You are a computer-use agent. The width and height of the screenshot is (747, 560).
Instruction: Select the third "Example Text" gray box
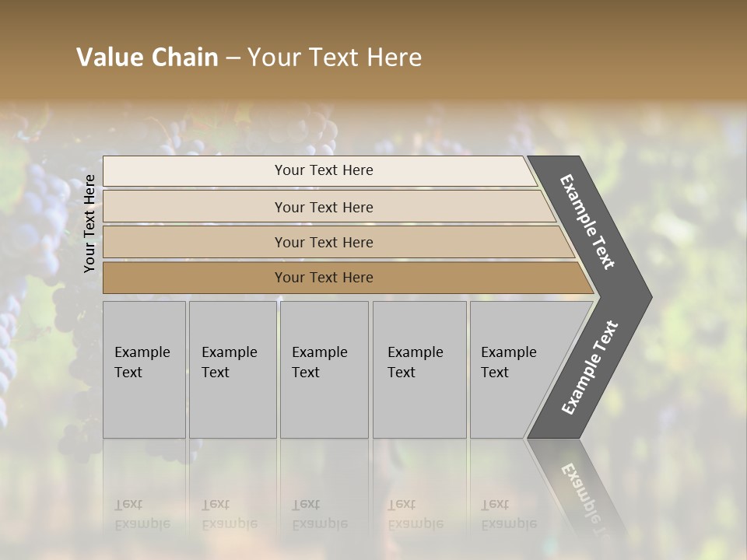323,369
